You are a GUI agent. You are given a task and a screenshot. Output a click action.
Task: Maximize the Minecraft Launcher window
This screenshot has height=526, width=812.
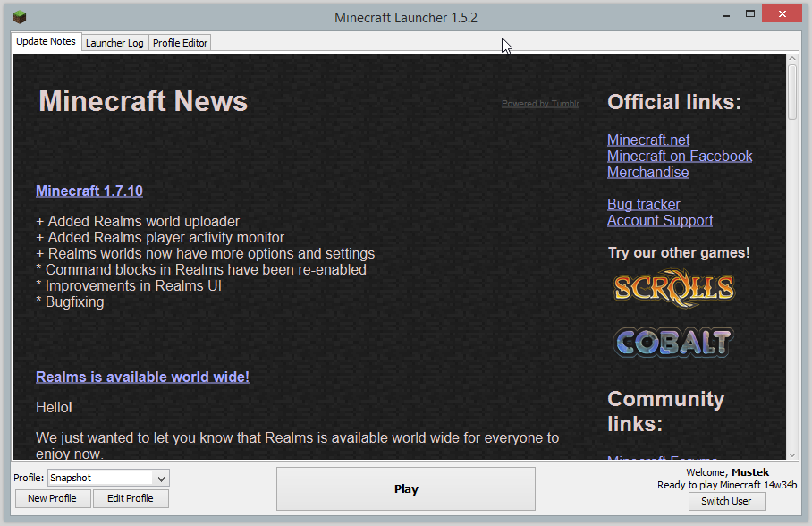pos(750,14)
